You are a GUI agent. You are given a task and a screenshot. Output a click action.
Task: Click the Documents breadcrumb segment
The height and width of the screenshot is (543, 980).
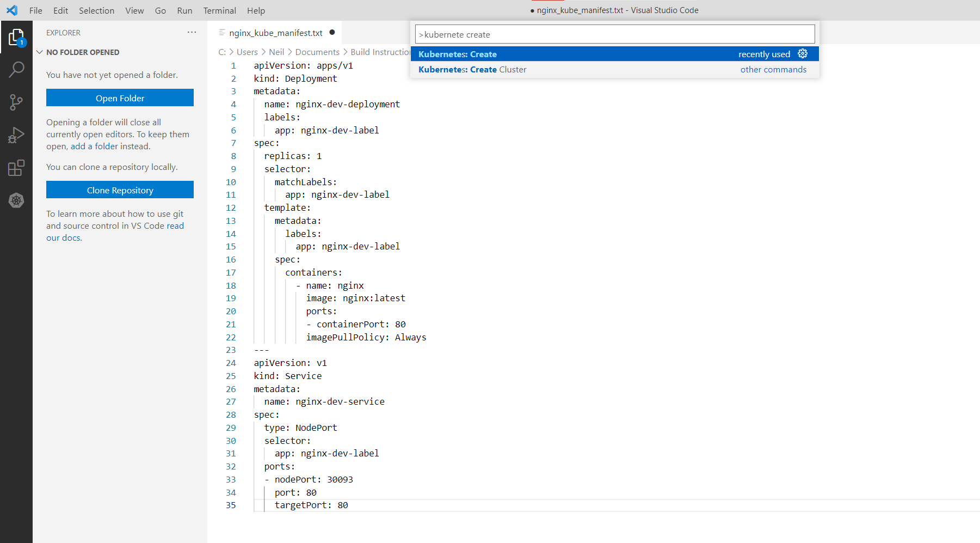[317, 52]
